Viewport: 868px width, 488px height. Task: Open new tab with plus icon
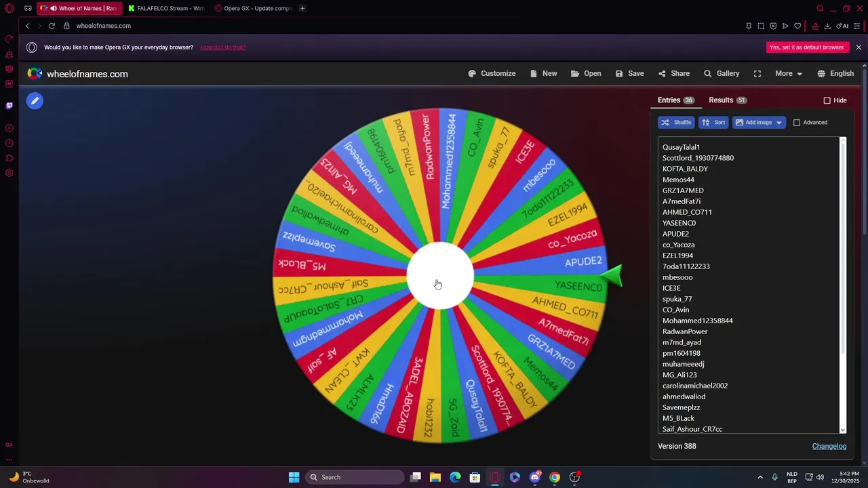click(x=302, y=9)
